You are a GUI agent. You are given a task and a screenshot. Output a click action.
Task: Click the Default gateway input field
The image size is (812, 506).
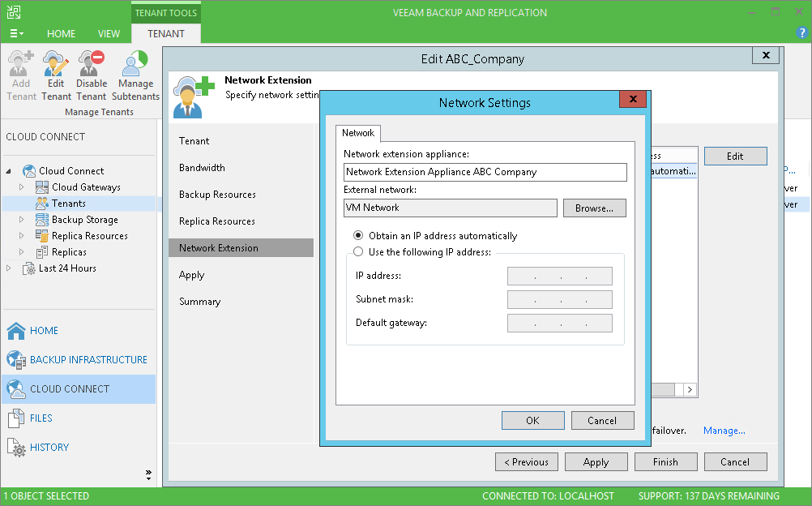click(560, 323)
